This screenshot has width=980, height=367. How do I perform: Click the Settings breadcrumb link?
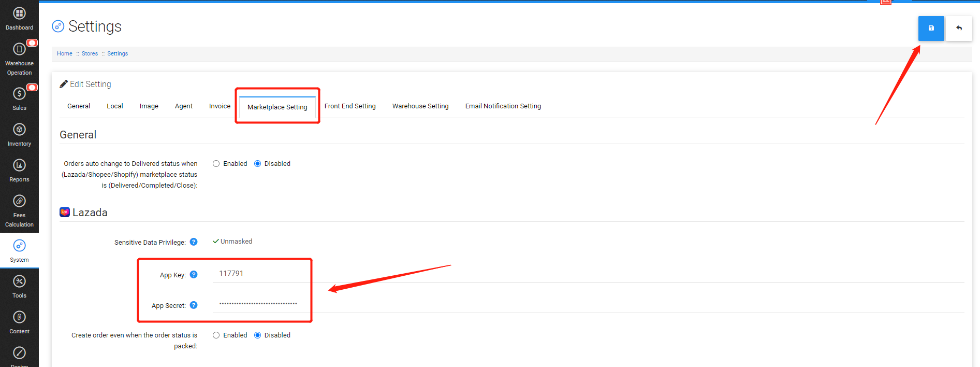(x=118, y=53)
